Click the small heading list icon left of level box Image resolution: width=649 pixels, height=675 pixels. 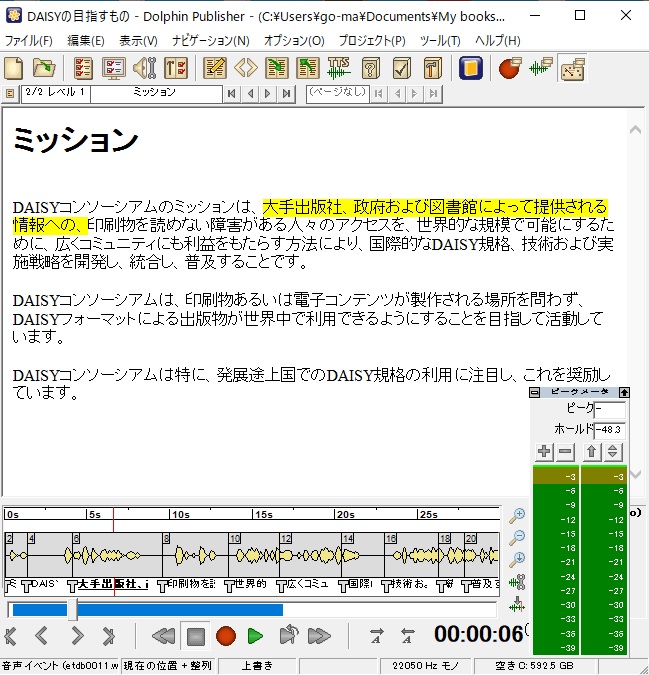point(10,93)
